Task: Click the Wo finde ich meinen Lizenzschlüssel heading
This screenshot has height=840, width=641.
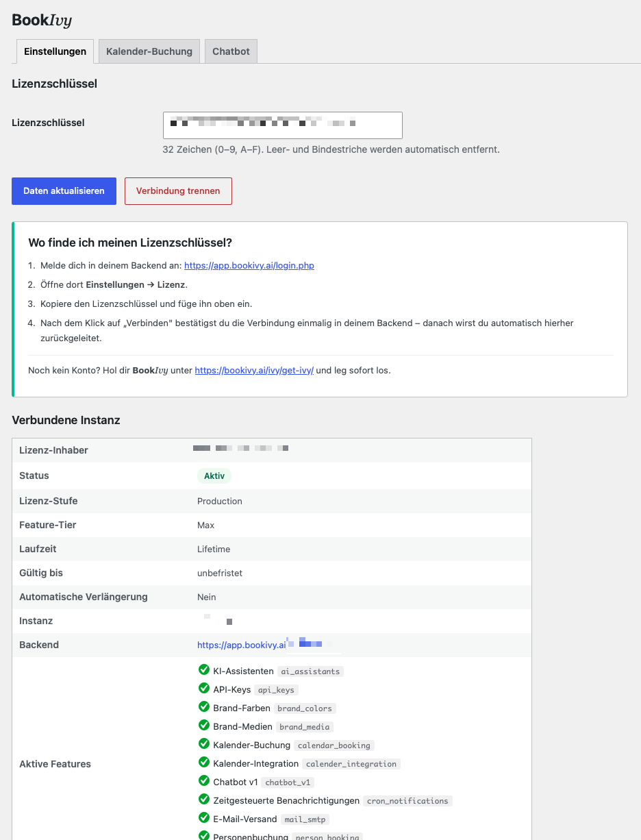Action: pos(130,243)
